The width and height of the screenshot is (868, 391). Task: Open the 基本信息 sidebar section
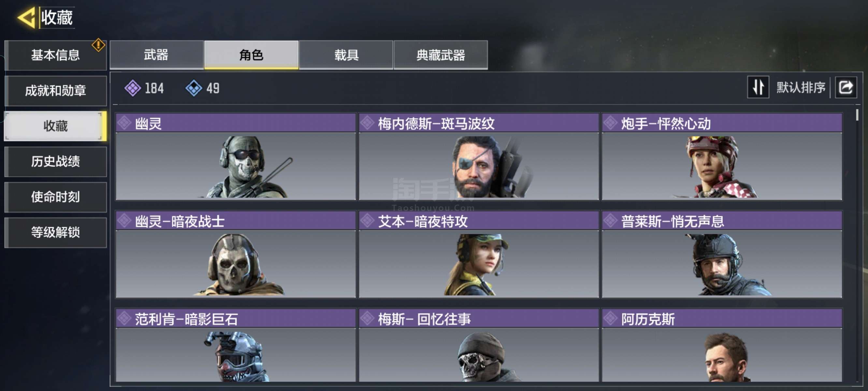click(56, 55)
